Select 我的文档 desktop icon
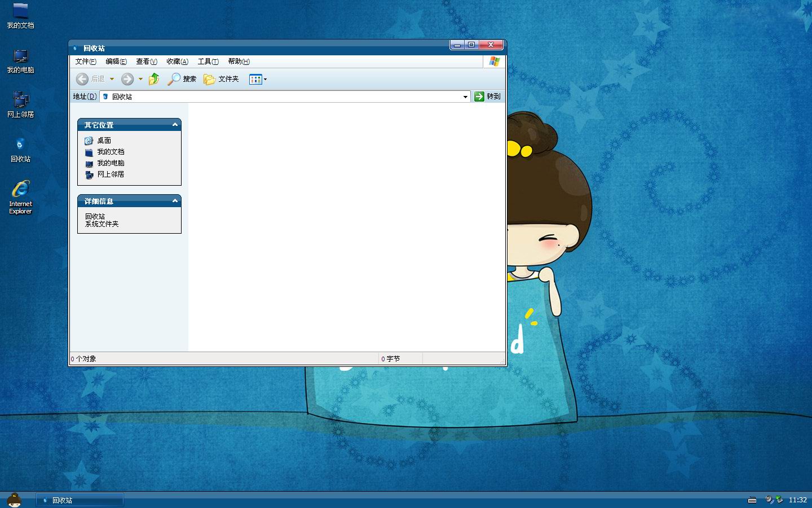The height and width of the screenshot is (508, 812). point(20,16)
